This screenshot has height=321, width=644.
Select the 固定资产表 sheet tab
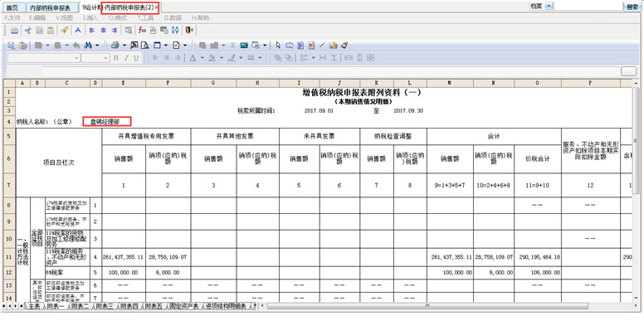(184, 306)
